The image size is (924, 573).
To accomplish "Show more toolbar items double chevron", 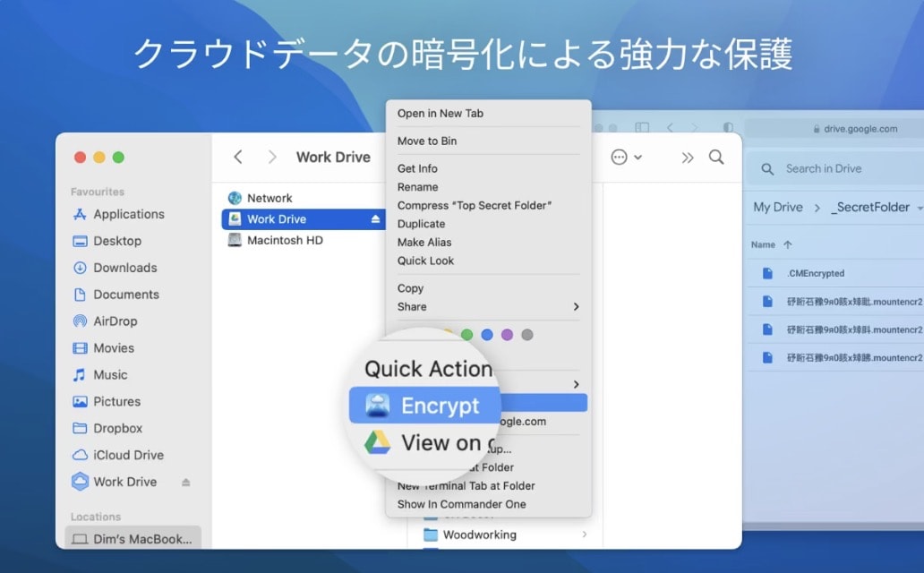I will (687, 157).
